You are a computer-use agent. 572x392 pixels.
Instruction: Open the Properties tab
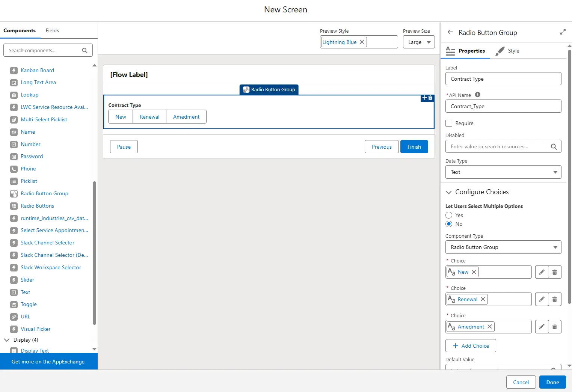point(466,51)
